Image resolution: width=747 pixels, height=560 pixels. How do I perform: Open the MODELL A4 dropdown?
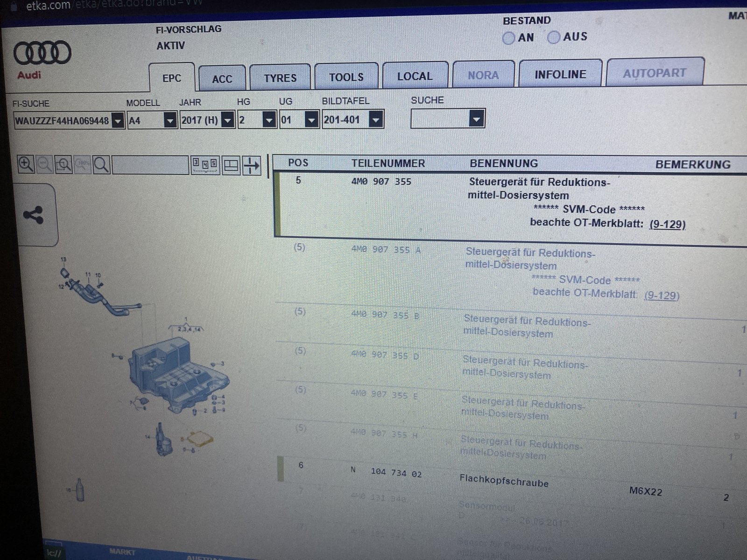170,120
